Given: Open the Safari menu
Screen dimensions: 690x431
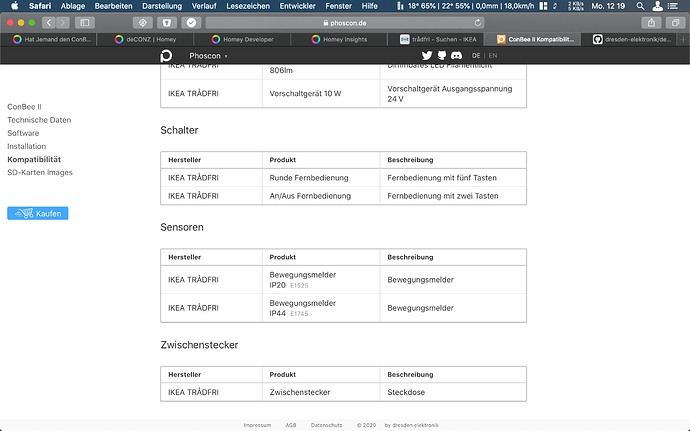Looking at the screenshot, I should coord(40,6).
